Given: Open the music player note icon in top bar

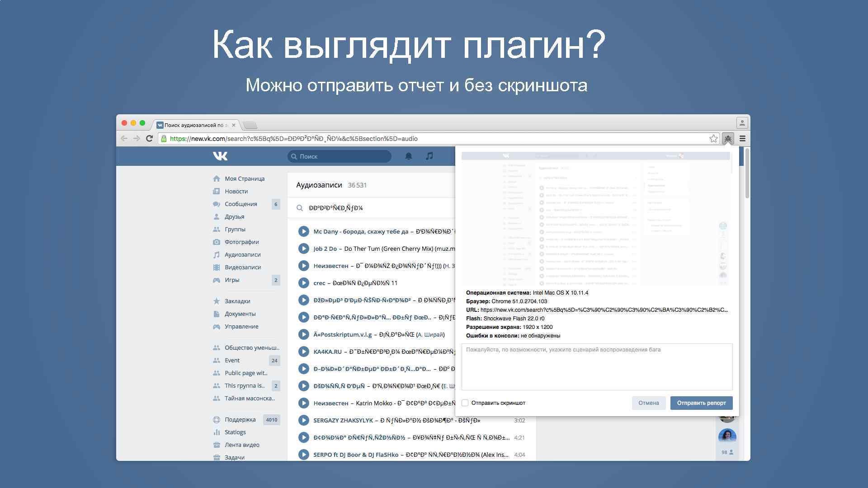Looking at the screenshot, I should [429, 156].
